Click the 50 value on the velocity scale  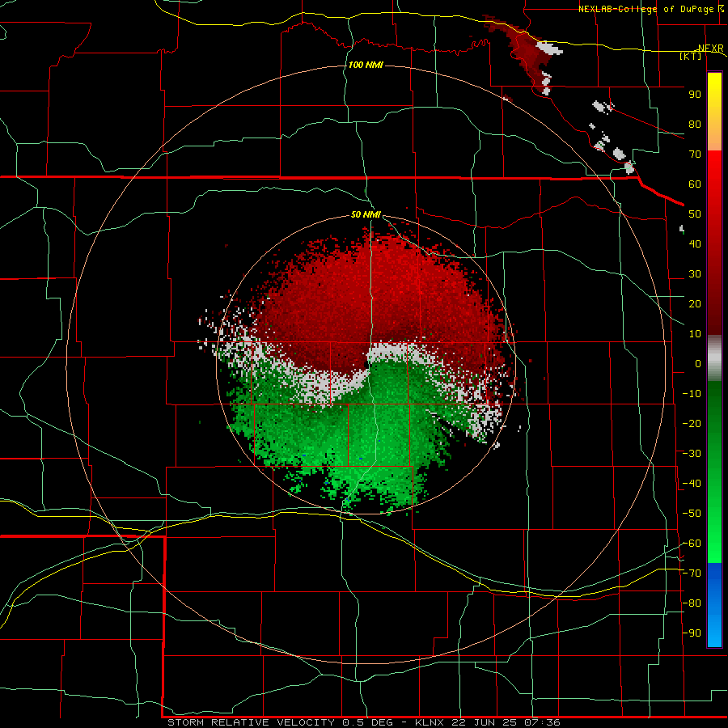(x=695, y=214)
